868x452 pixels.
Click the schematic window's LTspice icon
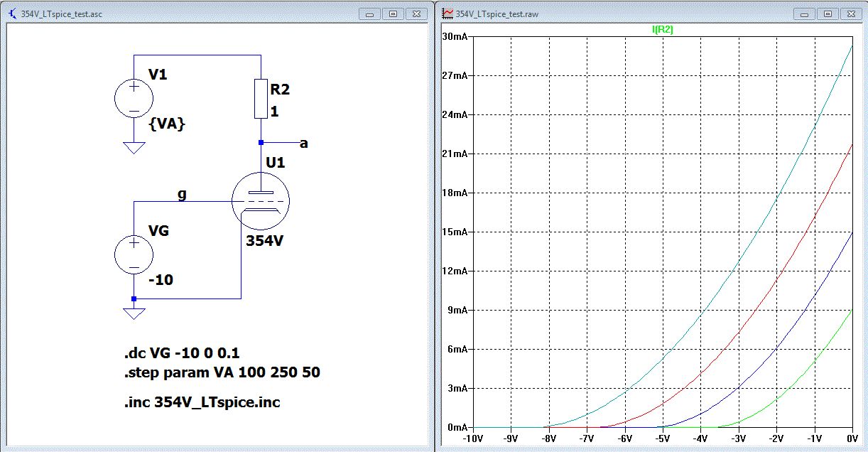click(x=12, y=14)
